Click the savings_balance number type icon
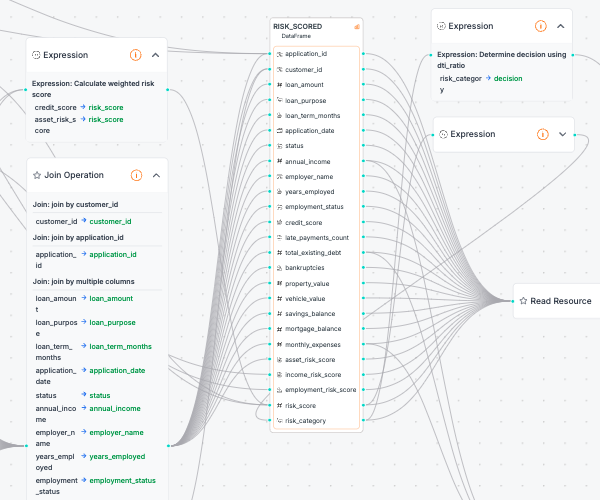Viewport: 600px width, 500px height. [279, 314]
